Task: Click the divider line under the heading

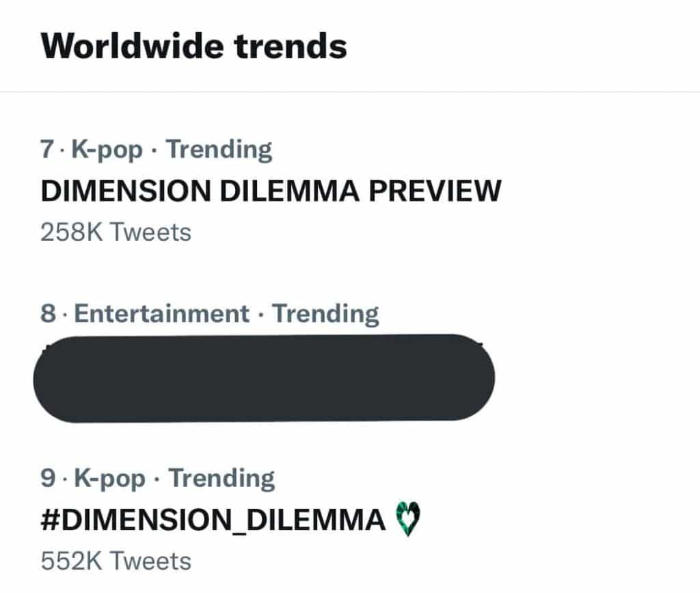Action: 350,92
